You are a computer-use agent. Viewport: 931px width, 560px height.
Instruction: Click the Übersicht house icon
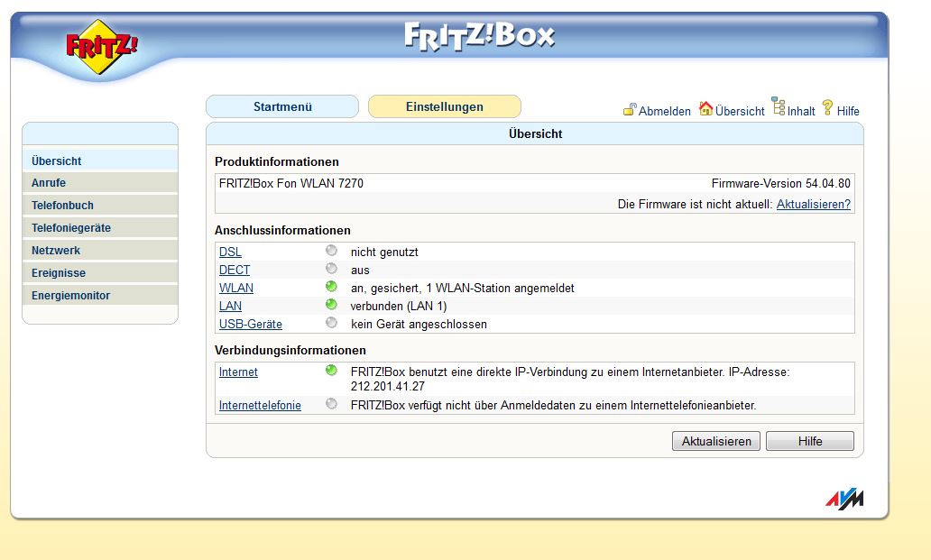click(705, 108)
